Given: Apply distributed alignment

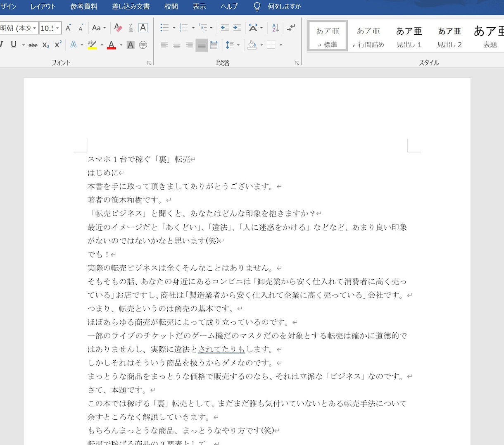Looking at the screenshot, I should (214, 45).
